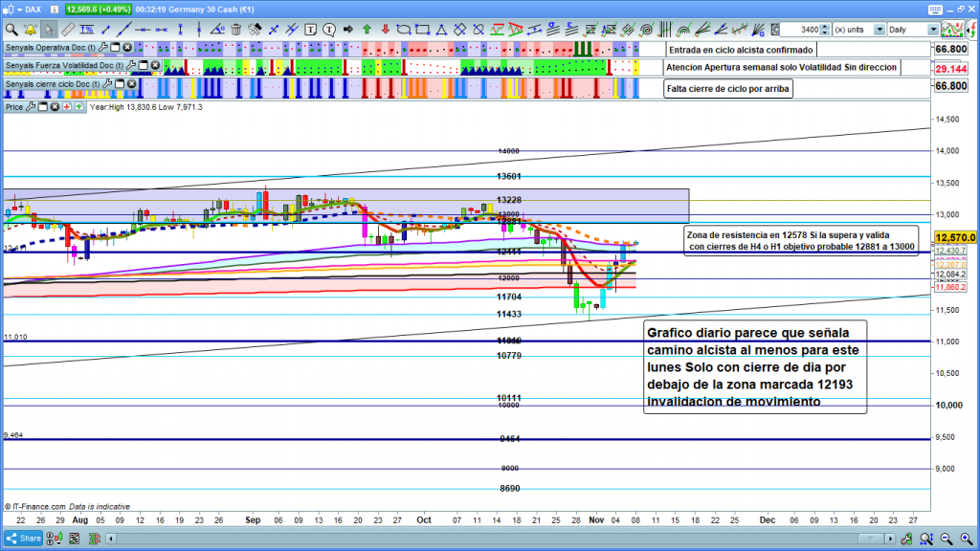Close the Senyals Fuerza Volatilidad indicator panel
The height and width of the screenshot is (551, 980).
(155, 65)
